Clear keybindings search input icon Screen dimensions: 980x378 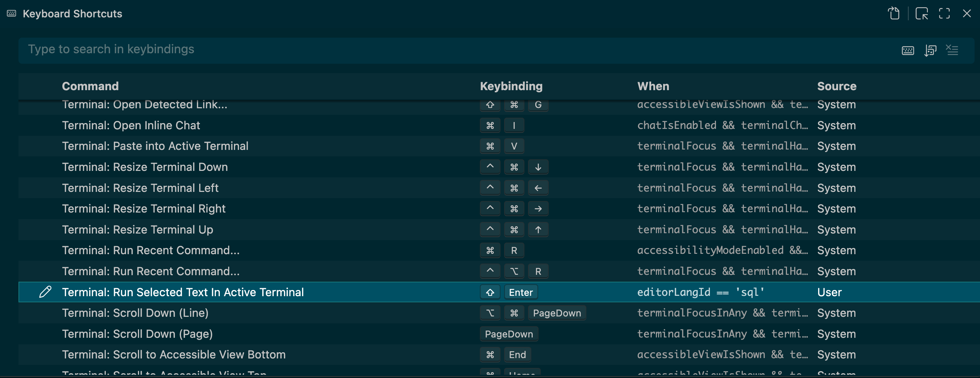(952, 50)
